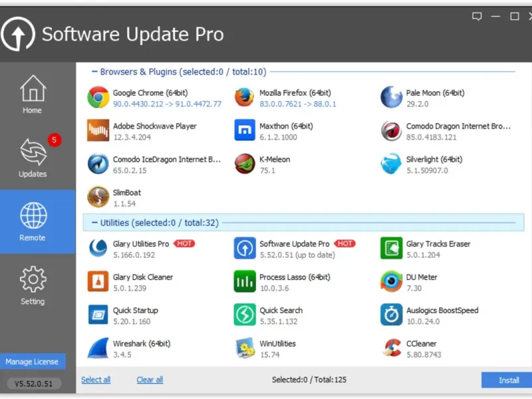
Task: Choose the Comodo Dragon browser icon
Action: pyautogui.click(x=391, y=130)
